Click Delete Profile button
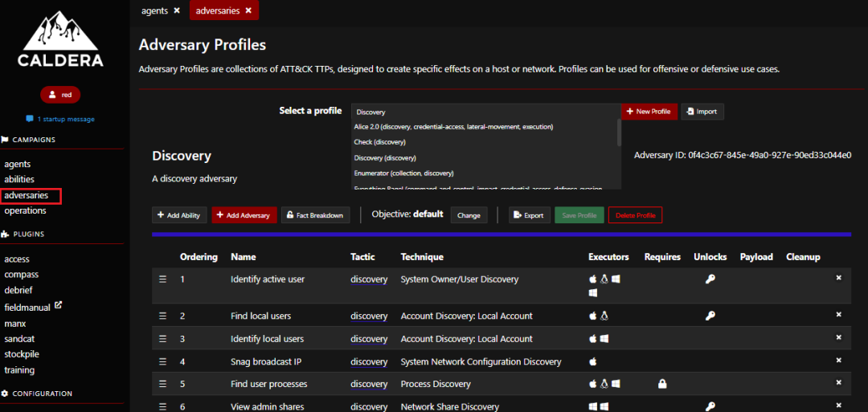 635,215
